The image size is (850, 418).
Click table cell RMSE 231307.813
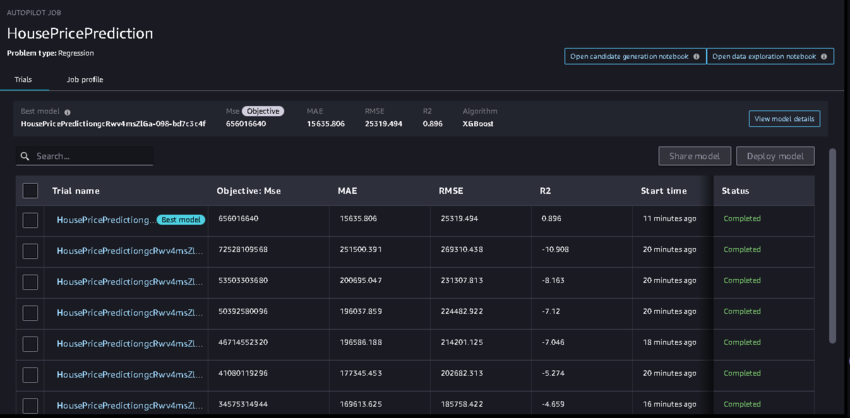(461, 280)
